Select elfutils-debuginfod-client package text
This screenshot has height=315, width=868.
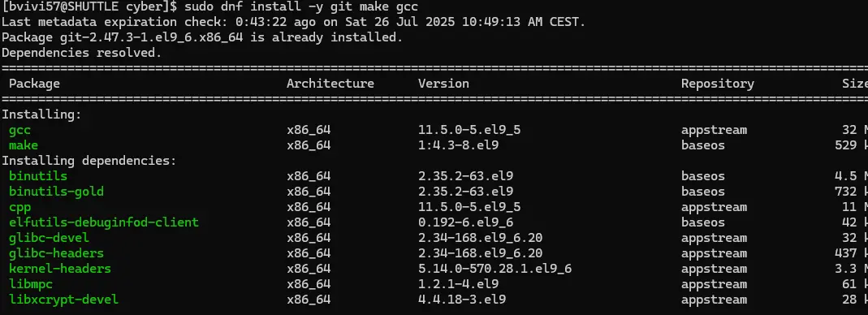click(103, 222)
